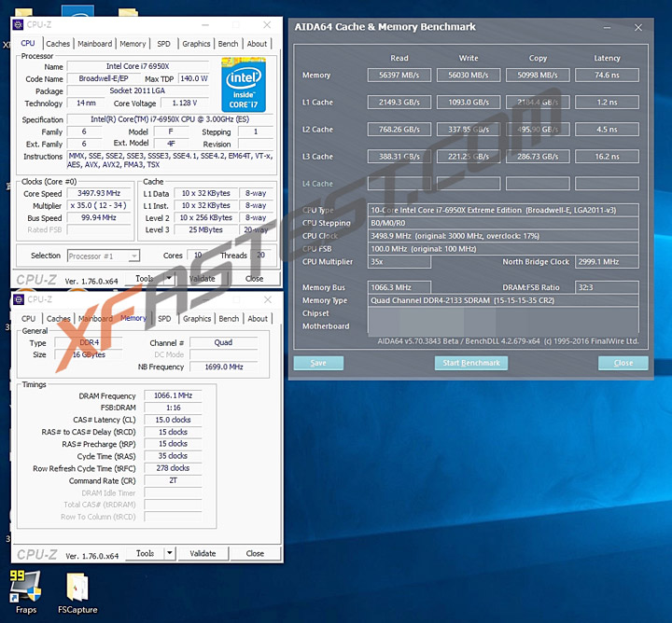Open the Fraps desktop shortcut icon

point(25,587)
